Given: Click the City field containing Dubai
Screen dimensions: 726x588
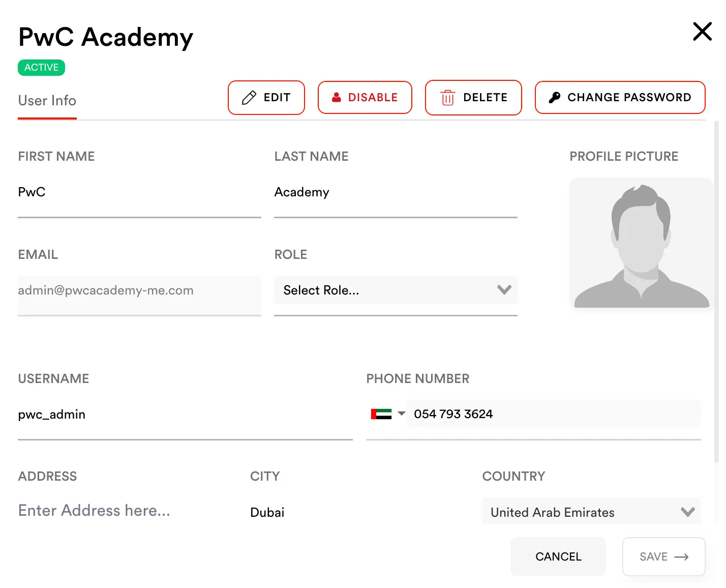Looking at the screenshot, I should tap(359, 512).
